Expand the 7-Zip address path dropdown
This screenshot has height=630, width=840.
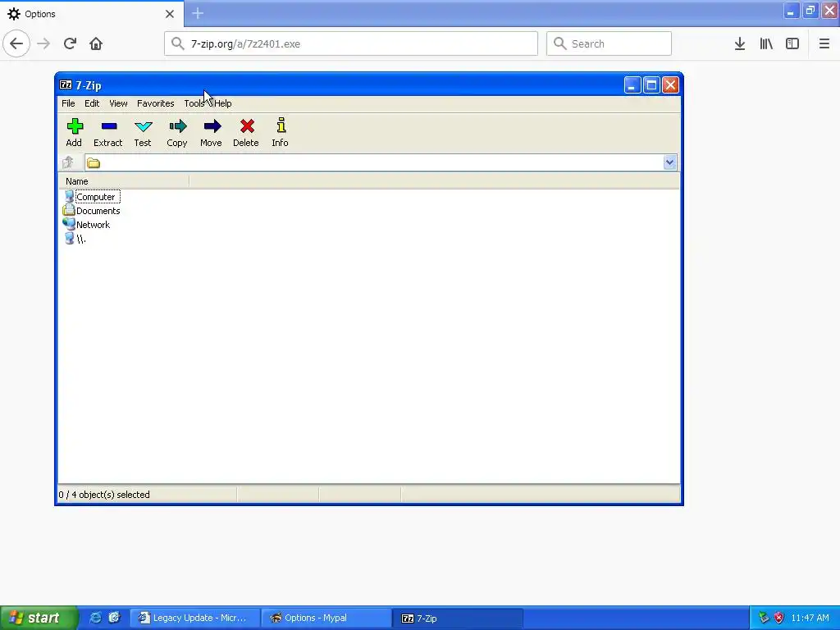coord(669,162)
